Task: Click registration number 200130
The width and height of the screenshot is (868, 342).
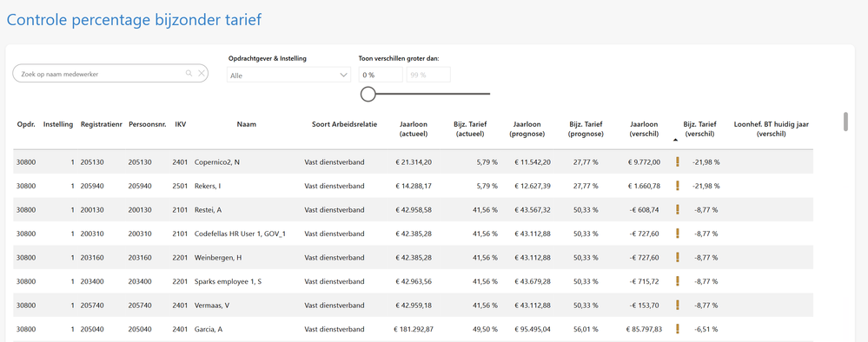Action: (92, 210)
